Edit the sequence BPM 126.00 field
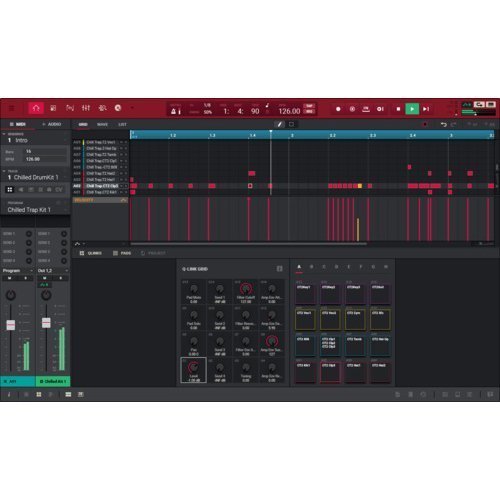This screenshot has height=500, width=500. (45, 159)
